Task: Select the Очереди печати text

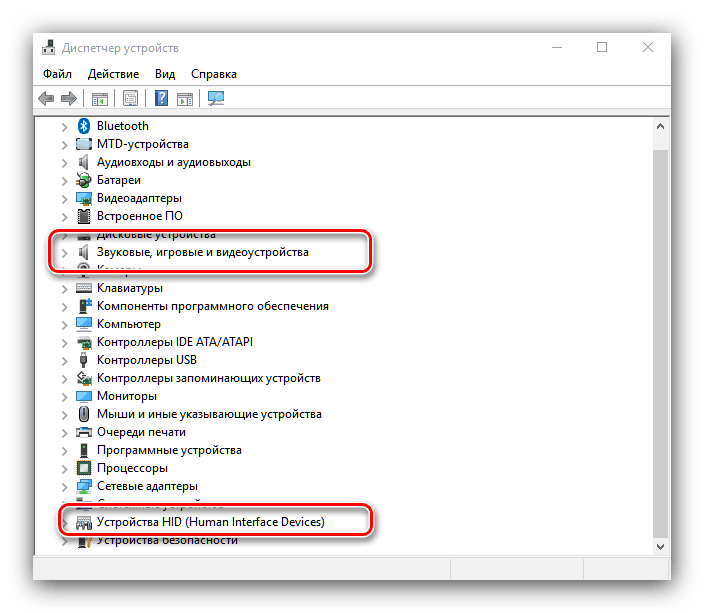Action: (x=141, y=432)
